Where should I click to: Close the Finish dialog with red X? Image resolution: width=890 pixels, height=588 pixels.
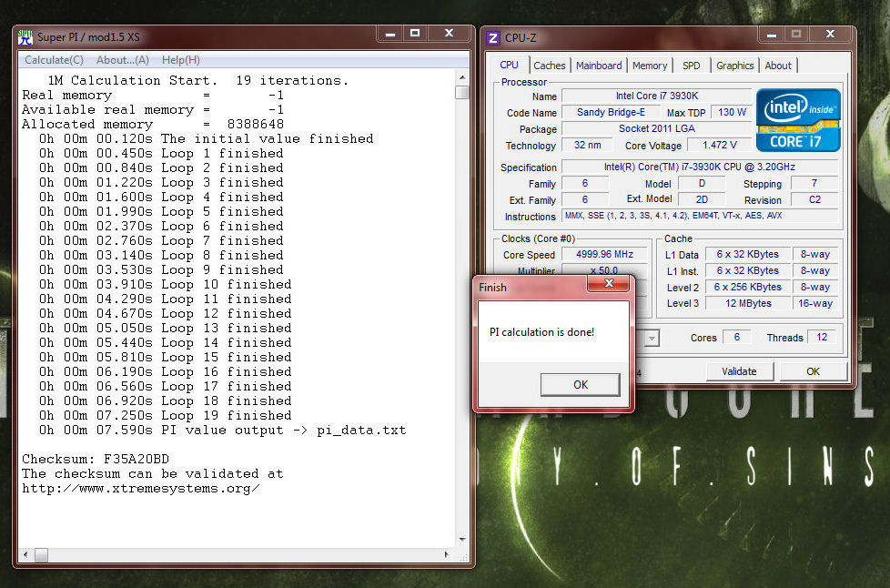(x=609, y=283)
